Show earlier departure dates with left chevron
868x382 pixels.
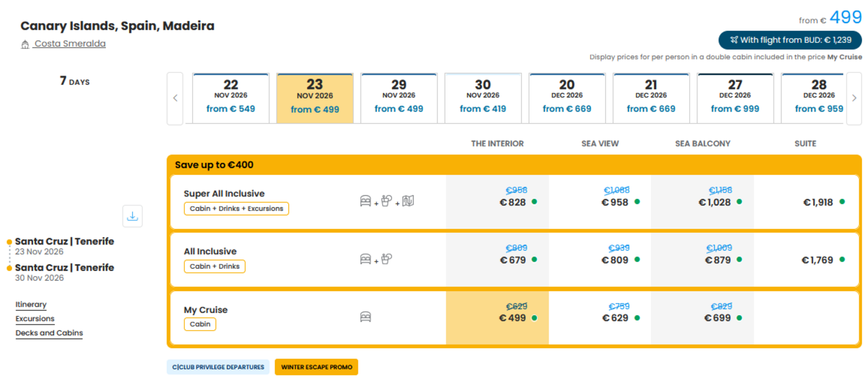coord(175,98)
